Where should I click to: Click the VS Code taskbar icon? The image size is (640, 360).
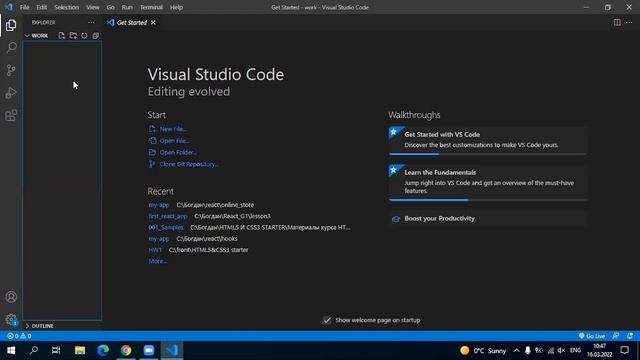[172, 350]
